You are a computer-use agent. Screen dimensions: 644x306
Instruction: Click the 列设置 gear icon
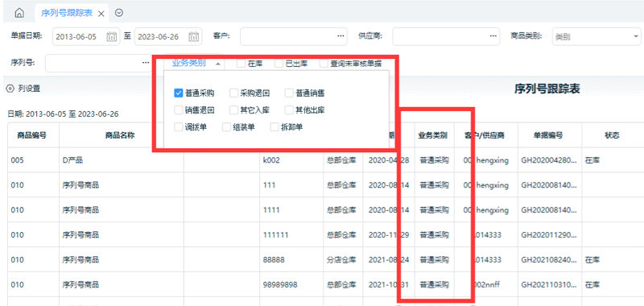coord(11,89)
